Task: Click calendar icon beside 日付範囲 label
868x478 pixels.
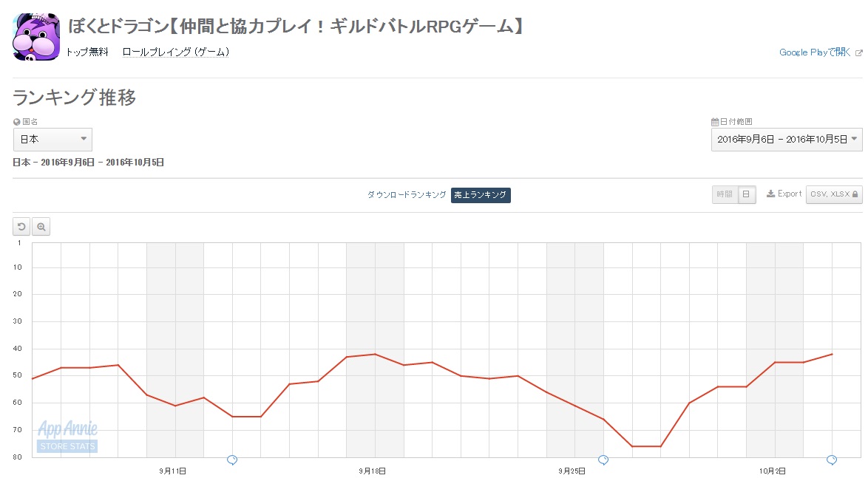Action: click(x=715, y=122)
